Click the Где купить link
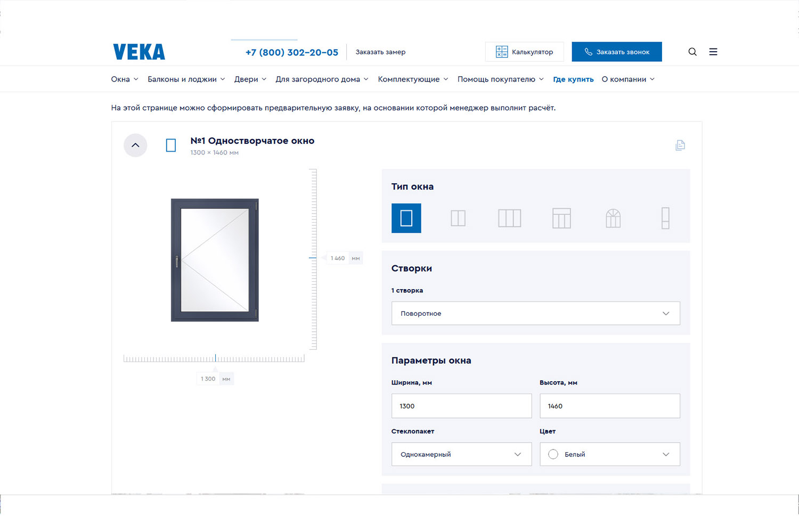799x532 pixels. 573,79
